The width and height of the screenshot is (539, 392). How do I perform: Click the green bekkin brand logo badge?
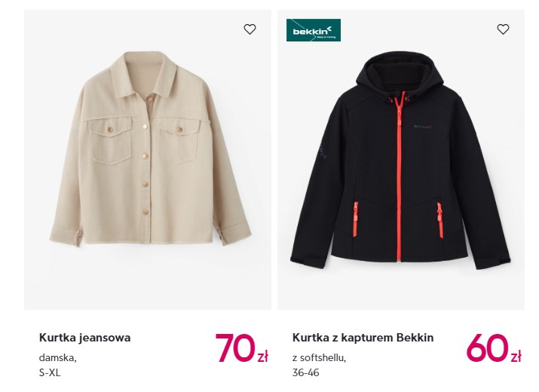point(313,30)
